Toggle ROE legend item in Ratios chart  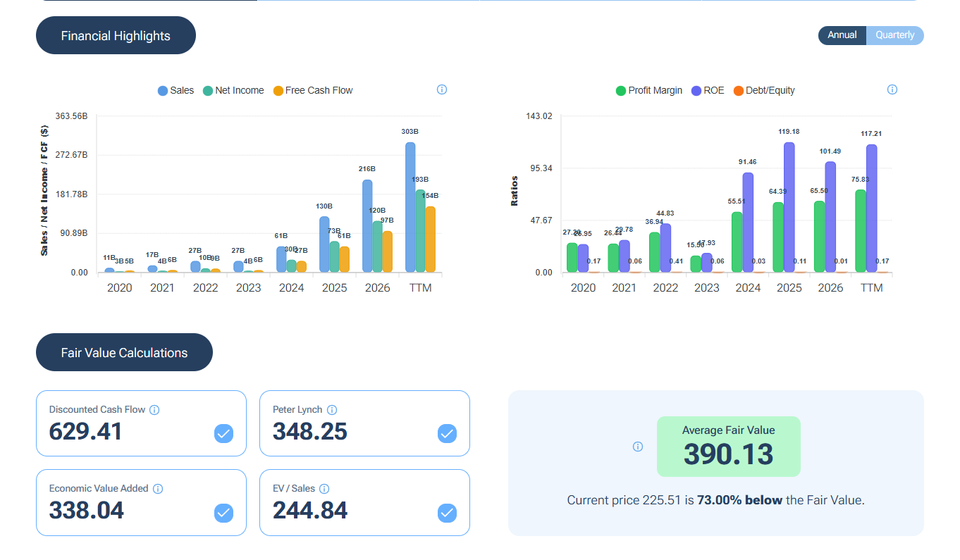(x=708, y=90)
